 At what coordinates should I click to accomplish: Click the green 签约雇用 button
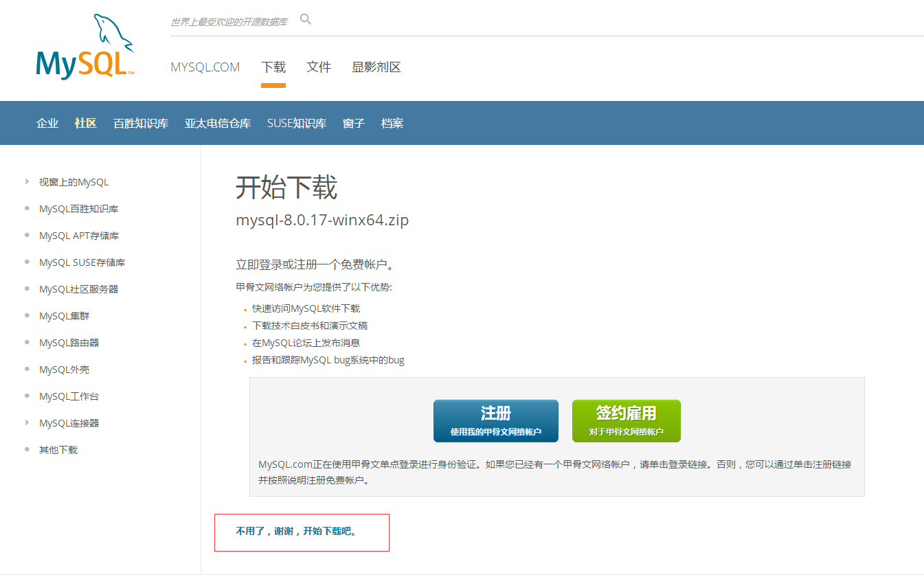click(627, 421)
